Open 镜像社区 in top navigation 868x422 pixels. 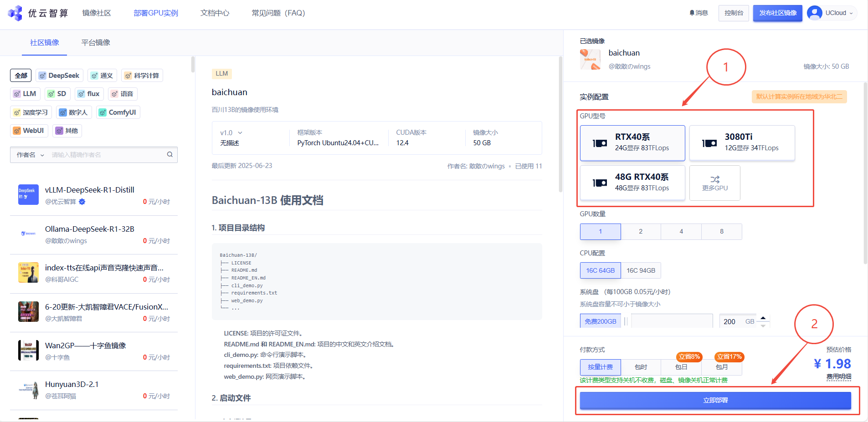[x=97, y=13]
